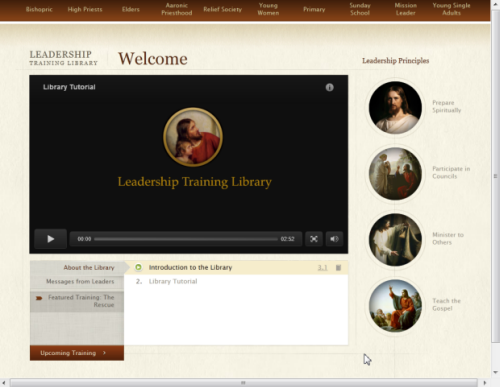Click the horizontal scrollbar thumb
Image resolution: width=500 pixels, height=387 pixels.
click(x=244, y=383)
